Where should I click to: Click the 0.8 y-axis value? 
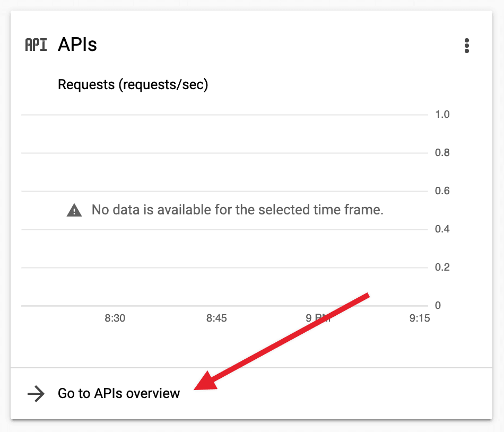pyautogui.click(x=442, y=153)
